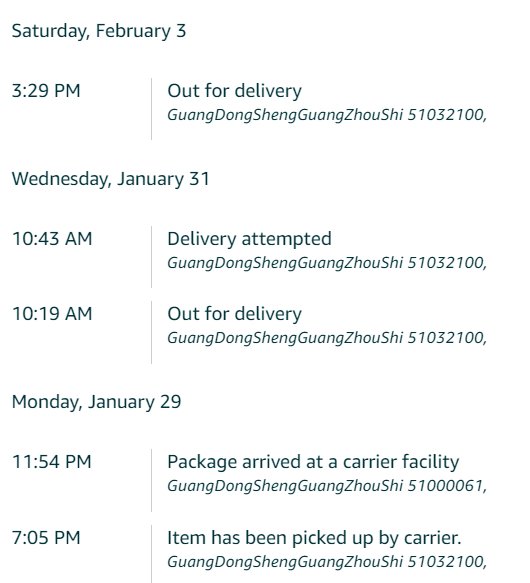
Task: Click the location text under the 3:29 PM entry
Action: pos(327,115)
